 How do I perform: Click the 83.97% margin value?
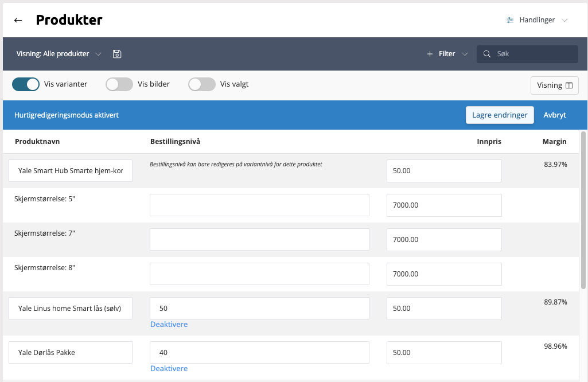(555, 164)
